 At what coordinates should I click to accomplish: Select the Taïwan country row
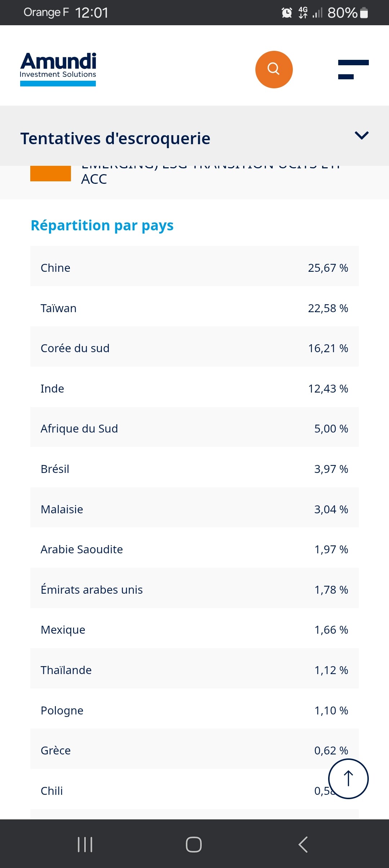coord(194,308)
